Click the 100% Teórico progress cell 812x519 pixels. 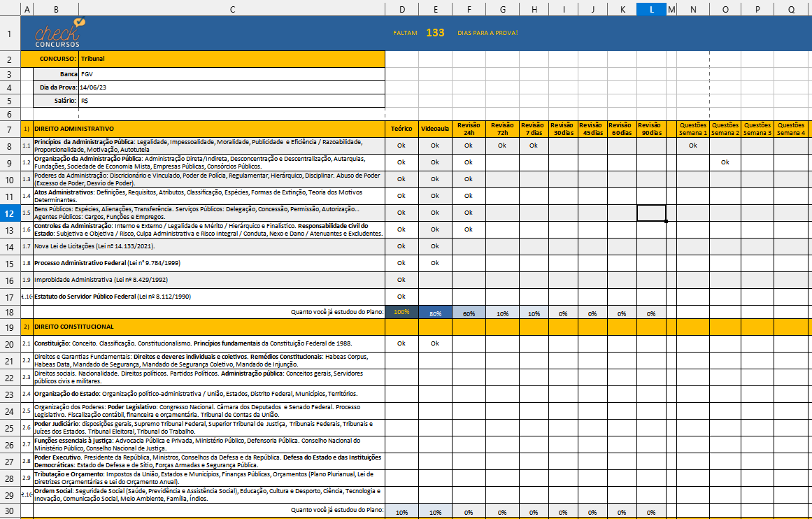tap(401, 312)
